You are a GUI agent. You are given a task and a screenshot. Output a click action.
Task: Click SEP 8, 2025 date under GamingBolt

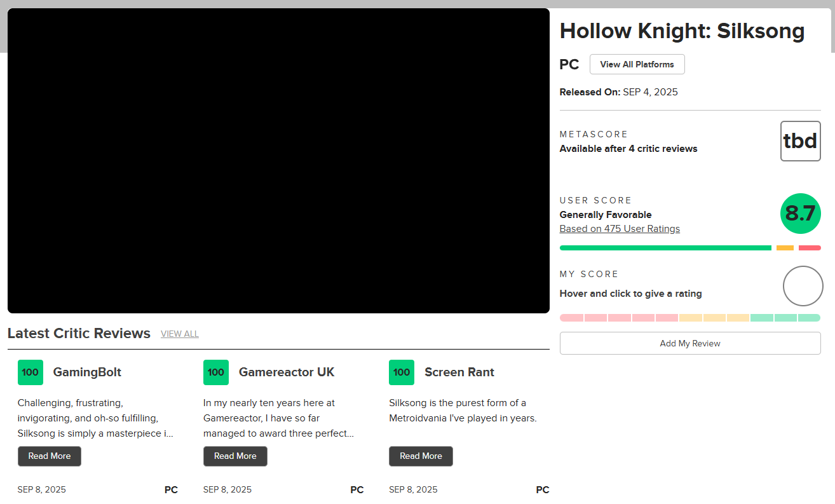click(x=41, y=490)
